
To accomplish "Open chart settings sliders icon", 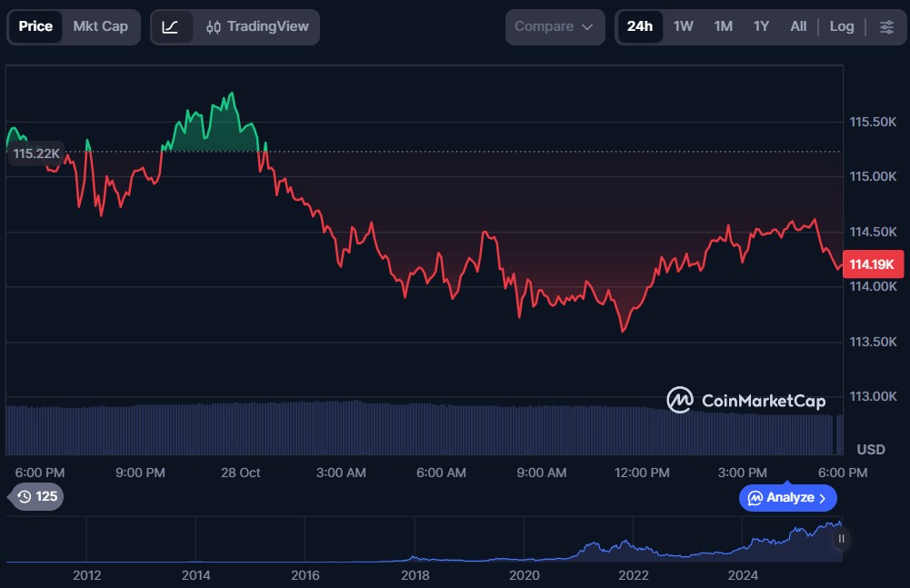I will (x=886, y=27).
